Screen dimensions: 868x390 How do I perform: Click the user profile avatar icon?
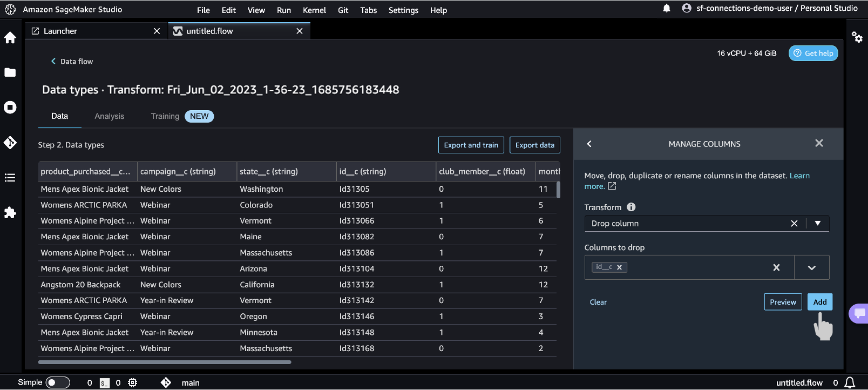pyautogui.click(x=687, y=8)
